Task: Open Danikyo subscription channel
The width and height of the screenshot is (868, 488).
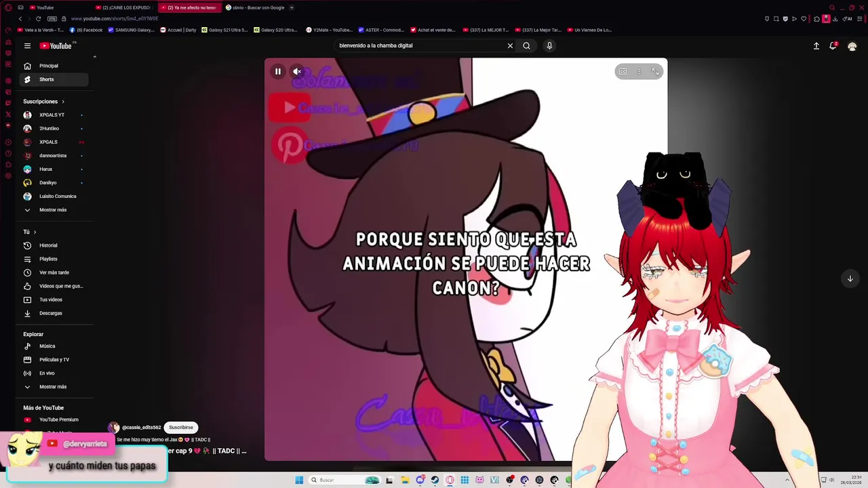Action: coord(54,183)
